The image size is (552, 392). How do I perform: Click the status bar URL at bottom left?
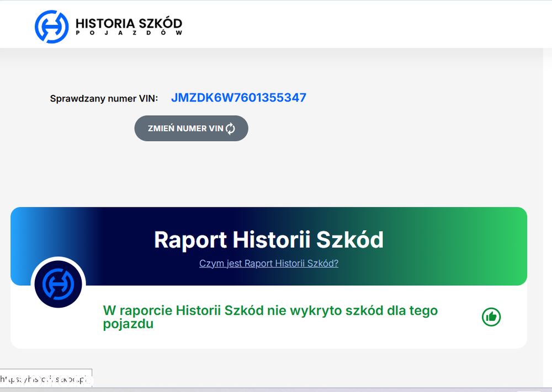point(46,379)
